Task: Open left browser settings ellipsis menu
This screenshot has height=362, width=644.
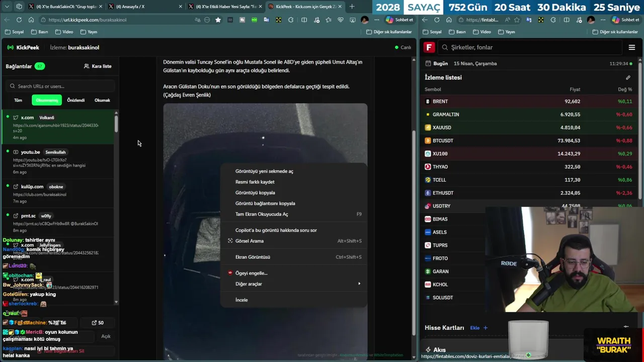Action: pyautogui.click(x=376, y=20)
